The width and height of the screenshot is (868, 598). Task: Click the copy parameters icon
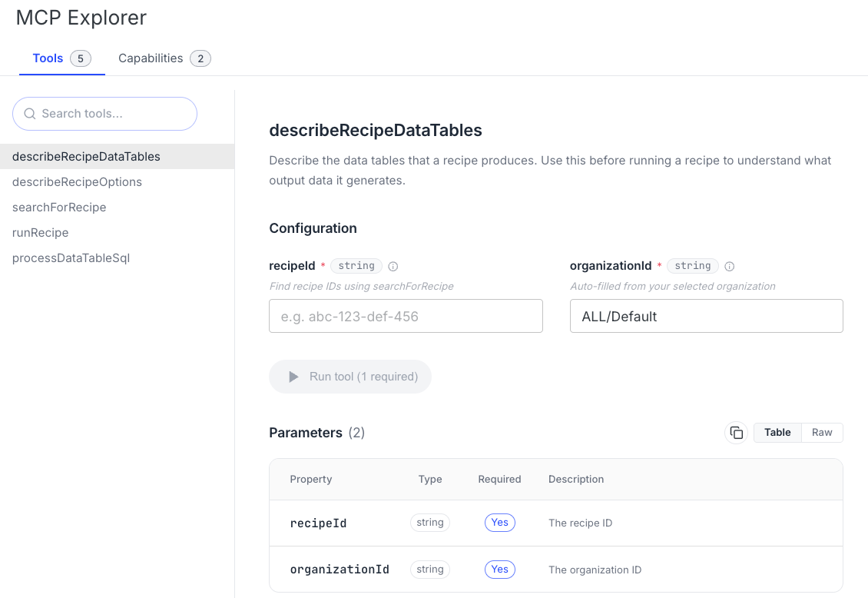point(736,433)
